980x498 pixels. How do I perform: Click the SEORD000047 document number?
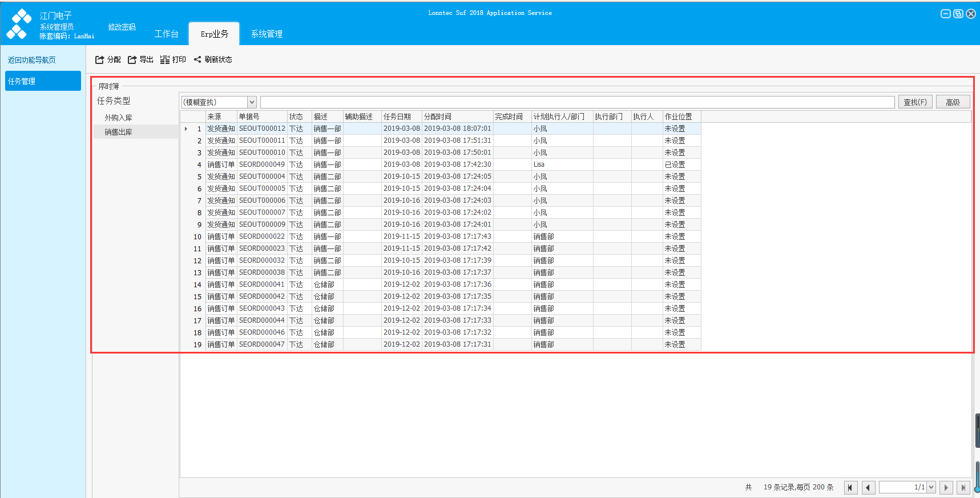coord(262,344)
